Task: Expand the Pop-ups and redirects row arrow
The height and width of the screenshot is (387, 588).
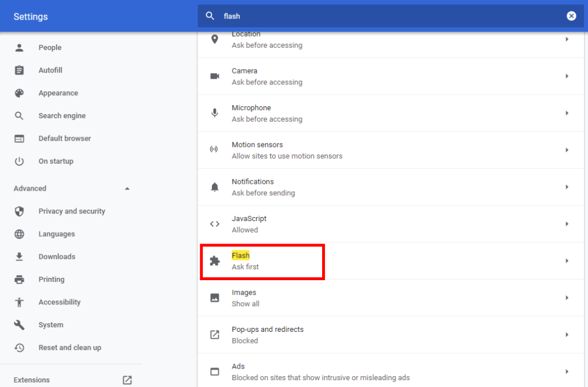Action: pyautogui.click(x=567, y=335)
